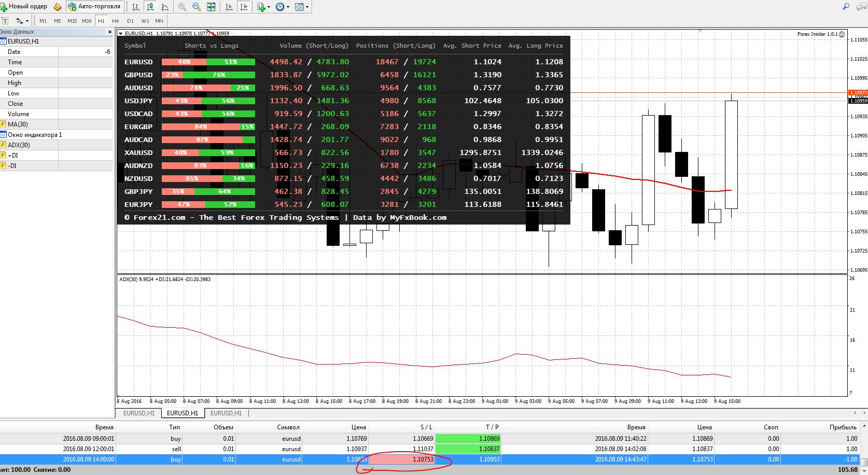Switch chart to bar chart mode
The width and height of the screenshot is (868, 475).
click(x=136, y=7)
